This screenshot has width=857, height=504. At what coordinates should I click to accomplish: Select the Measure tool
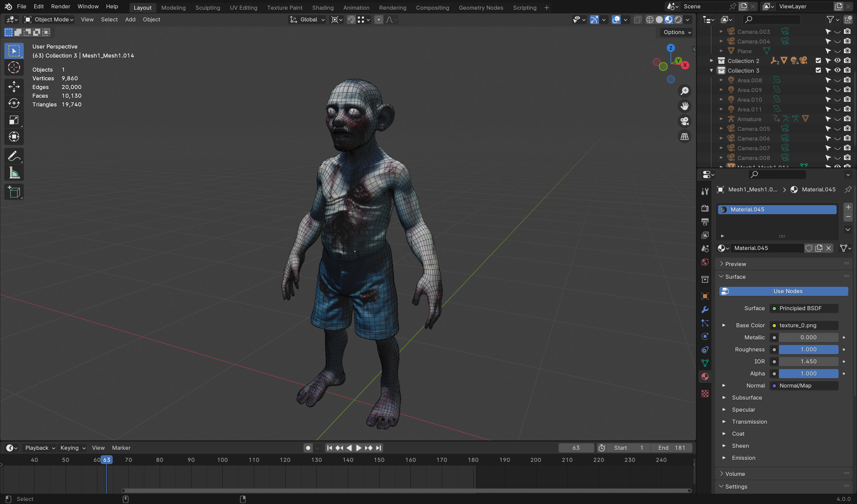coord(14,173)
